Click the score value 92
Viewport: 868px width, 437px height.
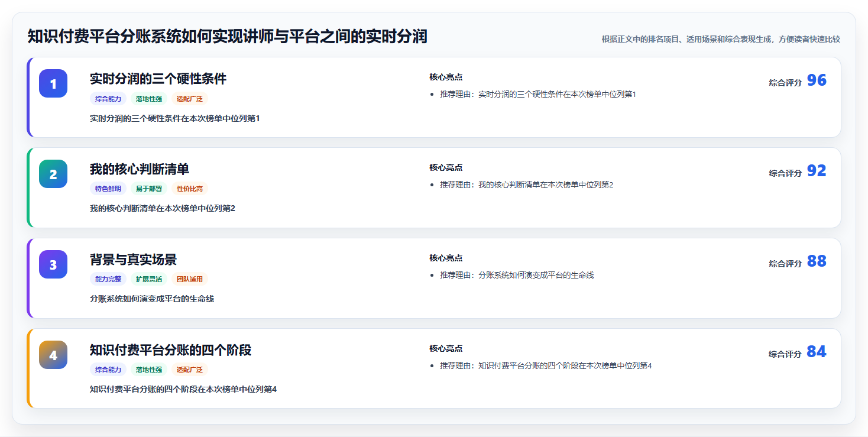[x=817, y=171]
